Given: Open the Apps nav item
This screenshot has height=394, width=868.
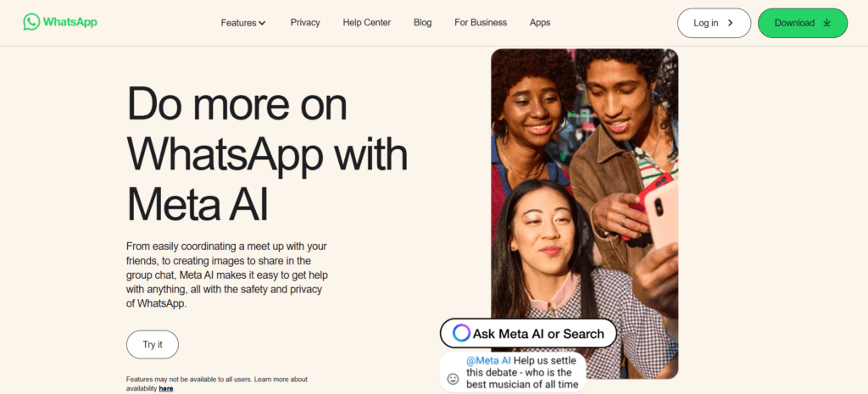Looking at the screenshot, I should click(539, 23).
